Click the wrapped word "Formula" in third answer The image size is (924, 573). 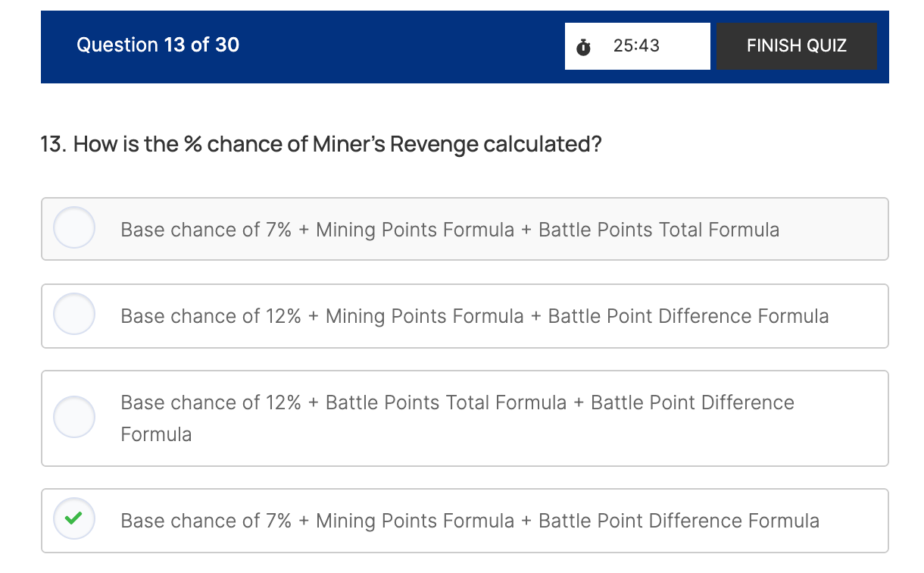[156, 434]
